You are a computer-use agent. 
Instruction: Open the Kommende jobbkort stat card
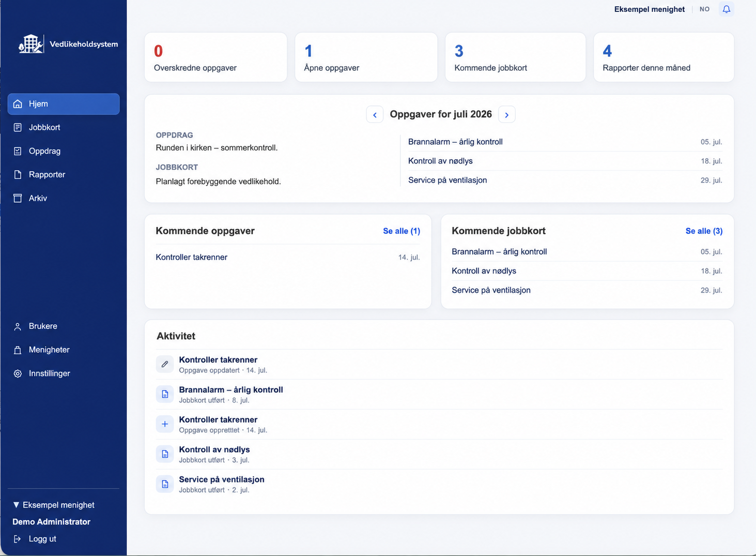click(515, 57)
